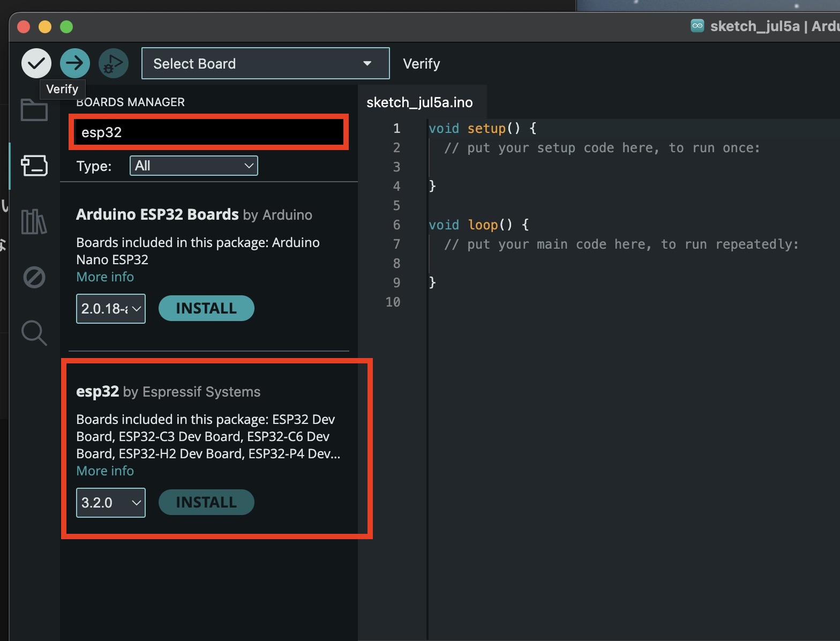The image size is (840, 641).
Task: Start the debugger with the bug-play icon
Action: [113, 63]
